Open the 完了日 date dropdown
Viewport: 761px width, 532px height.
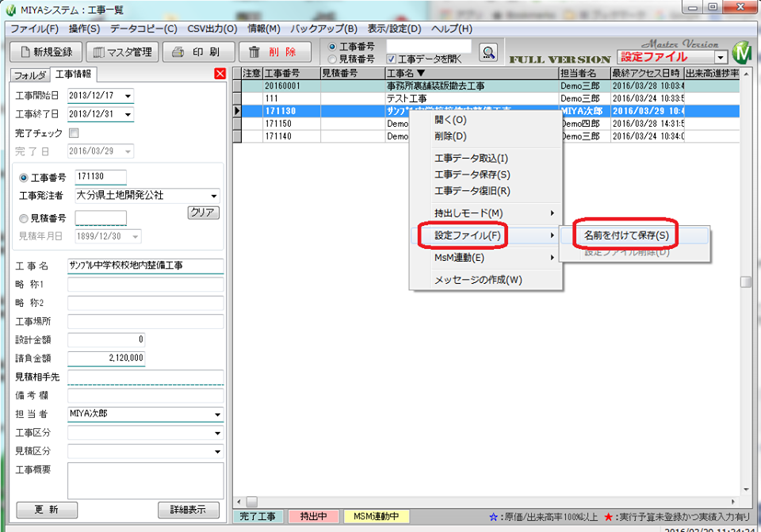(x=128, y=151)
